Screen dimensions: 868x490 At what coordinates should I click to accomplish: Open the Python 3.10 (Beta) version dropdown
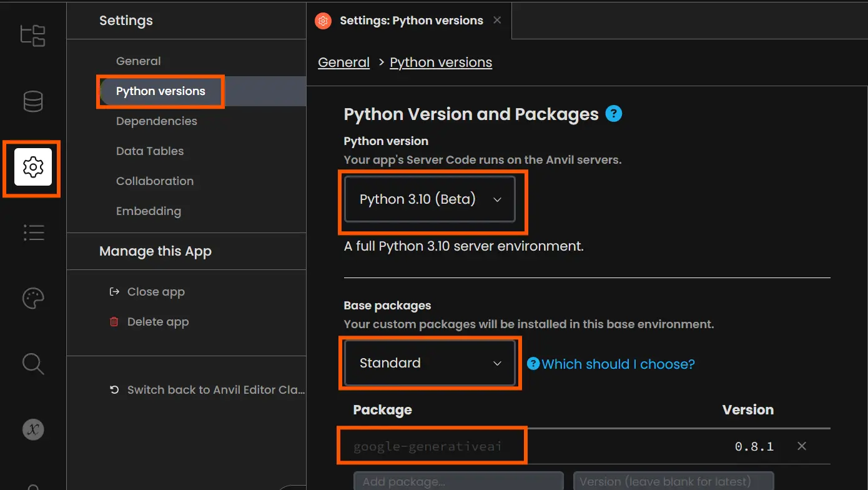pyautogui.click(x=430, y=199)
